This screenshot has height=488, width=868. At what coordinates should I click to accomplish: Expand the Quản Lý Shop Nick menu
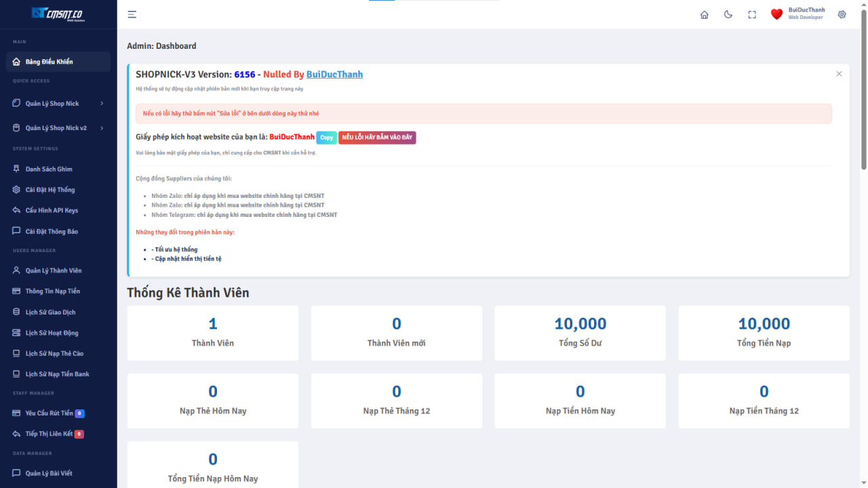58,104
